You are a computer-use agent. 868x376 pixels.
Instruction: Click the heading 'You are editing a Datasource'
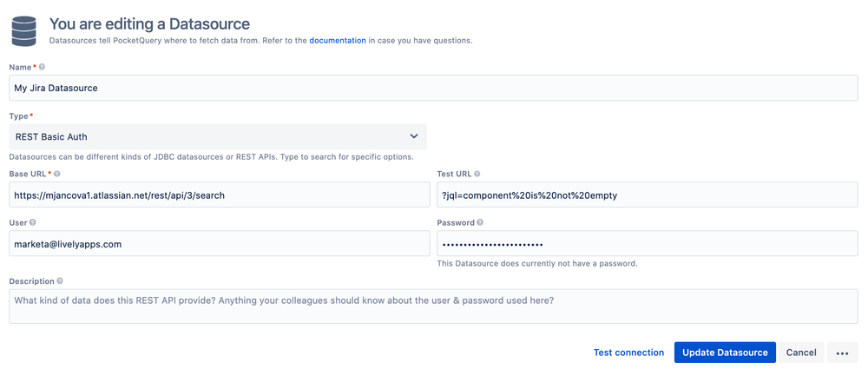[x=149, y=23]
